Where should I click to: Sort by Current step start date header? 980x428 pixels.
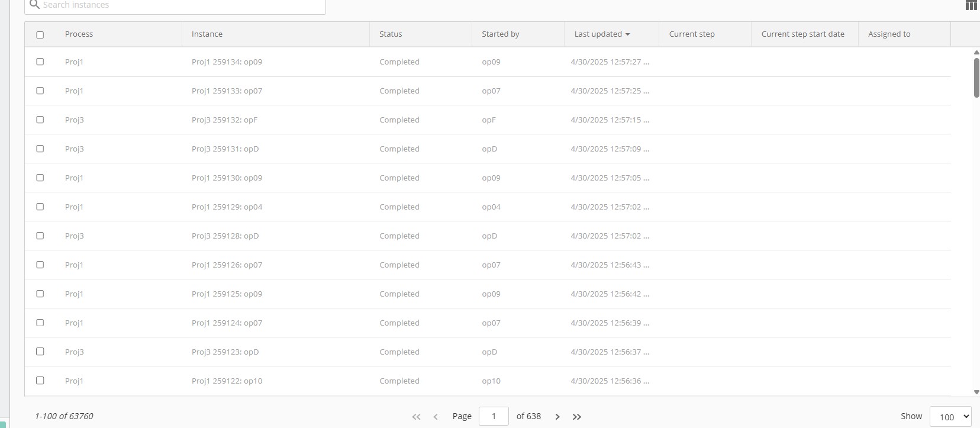click(x=803, y=34)
